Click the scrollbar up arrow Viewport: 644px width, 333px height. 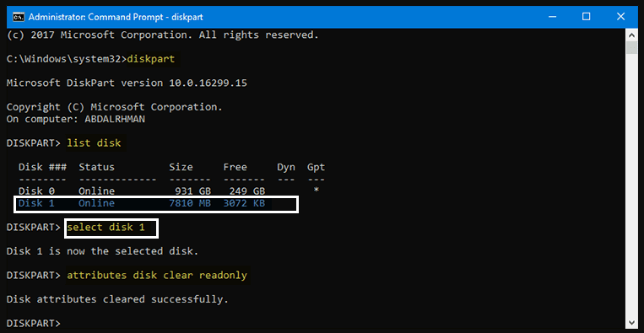(631, 35)
